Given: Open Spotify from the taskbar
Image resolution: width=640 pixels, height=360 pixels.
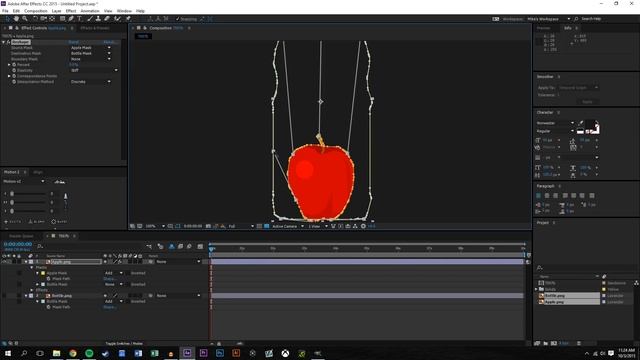Looking at the screenshot, I should pyautogui.click(x=89, y=353).
